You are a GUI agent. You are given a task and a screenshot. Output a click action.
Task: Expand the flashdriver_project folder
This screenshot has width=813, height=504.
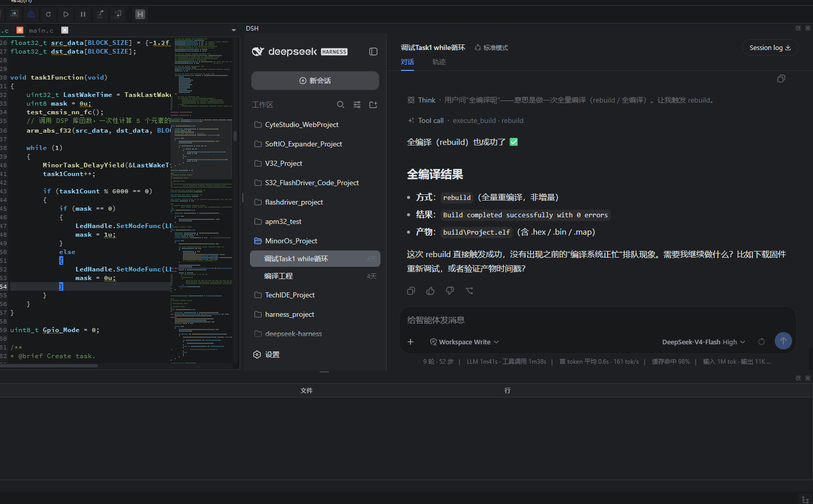[315, 202]
